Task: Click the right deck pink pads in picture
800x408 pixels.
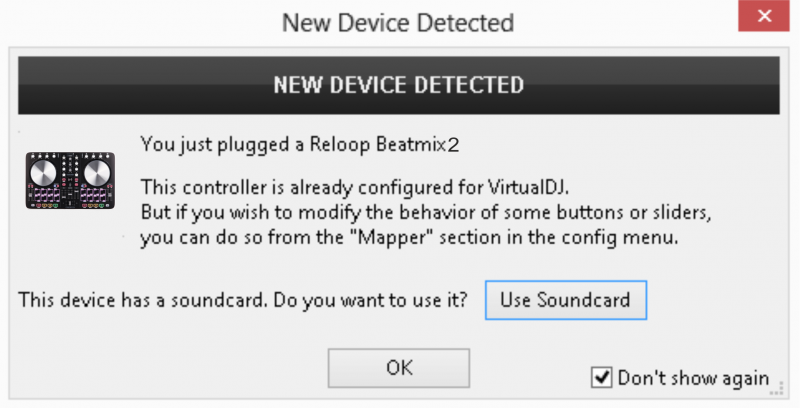Action: (94, 194)
